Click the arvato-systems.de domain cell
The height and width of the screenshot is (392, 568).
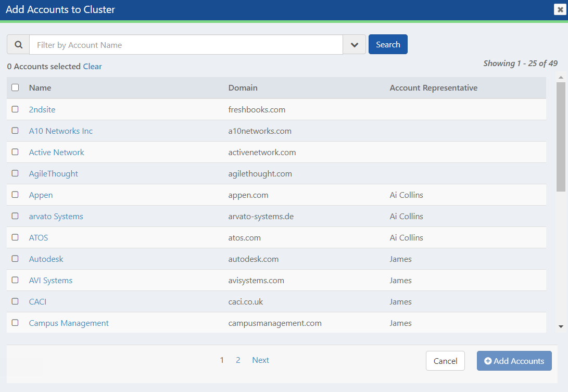[x=261, y=216]
